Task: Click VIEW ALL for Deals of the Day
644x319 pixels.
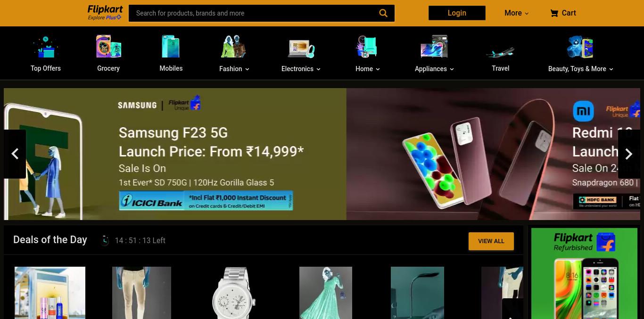Action: pyautogui.click(x=491, y=241)
